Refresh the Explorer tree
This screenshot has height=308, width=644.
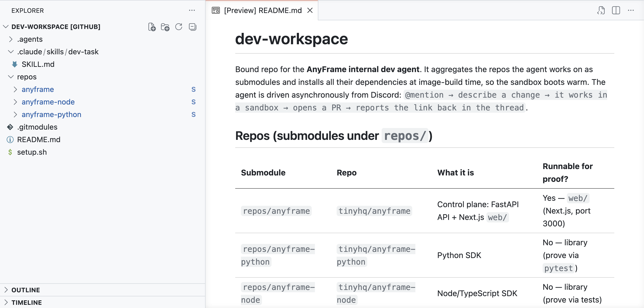coord(179,27)
